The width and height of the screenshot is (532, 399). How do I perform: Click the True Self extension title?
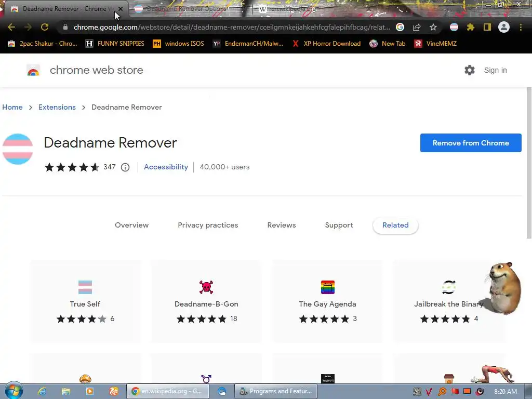click(x=85, y=304)
